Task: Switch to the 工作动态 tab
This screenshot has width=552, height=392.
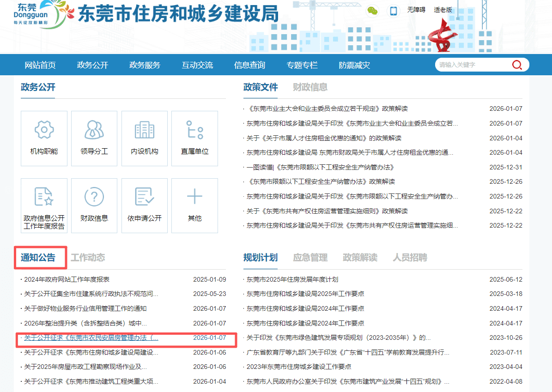Action: (88, 258)
